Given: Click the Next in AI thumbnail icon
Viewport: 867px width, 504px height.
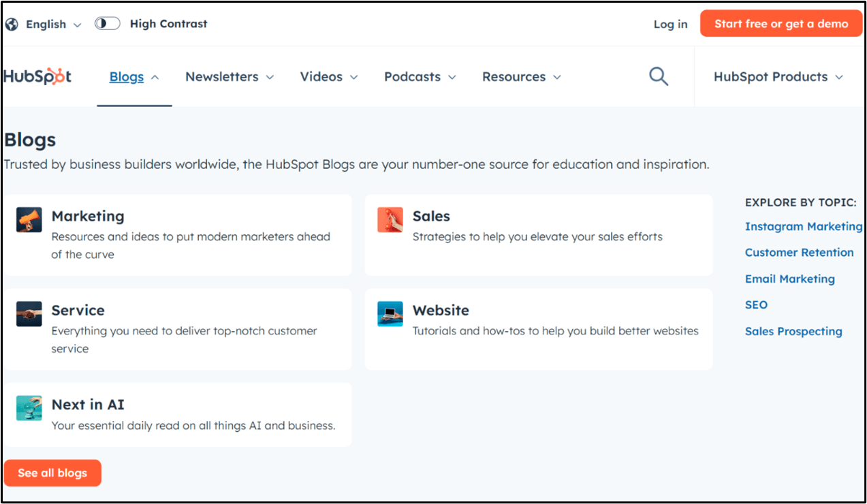Looking at the screenshot, I should point(29,408).
